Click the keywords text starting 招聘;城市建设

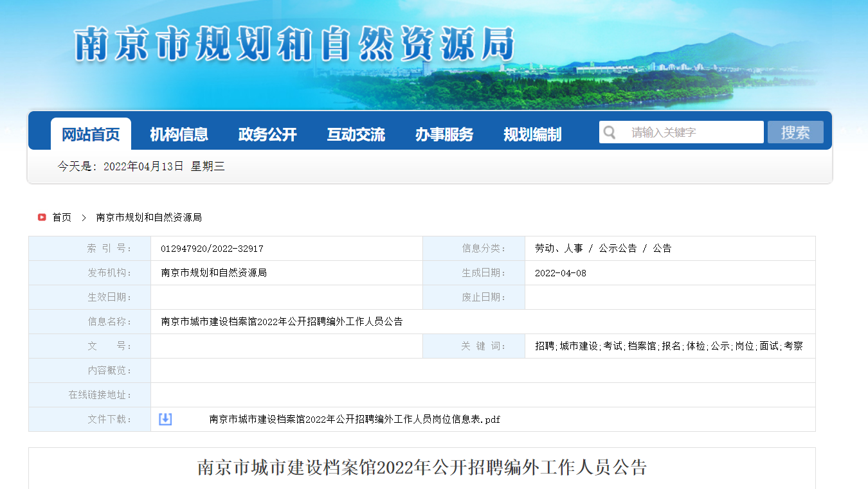(x=669, y=346)
